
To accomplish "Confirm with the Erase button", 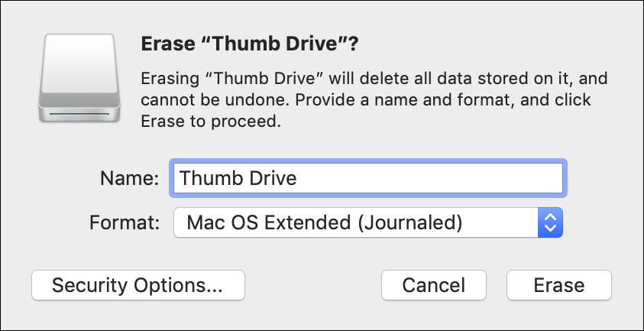I will (x=559, y=285).
